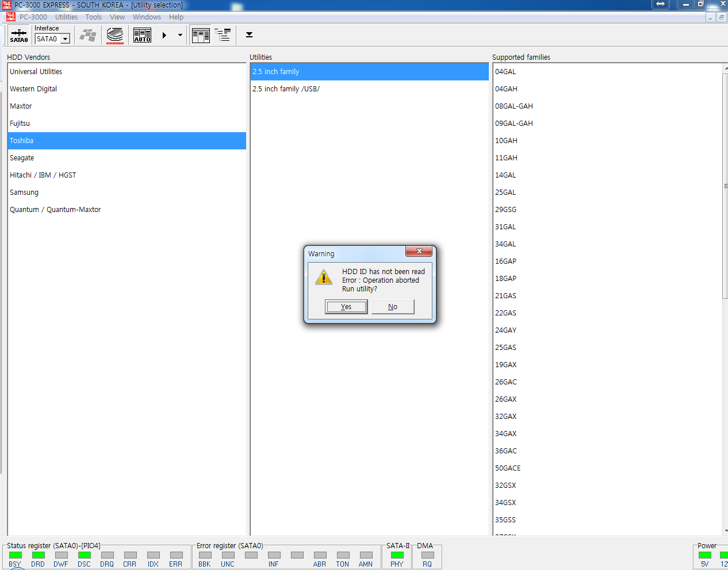Click the ERR status register indicator

(x=177, y=555)
